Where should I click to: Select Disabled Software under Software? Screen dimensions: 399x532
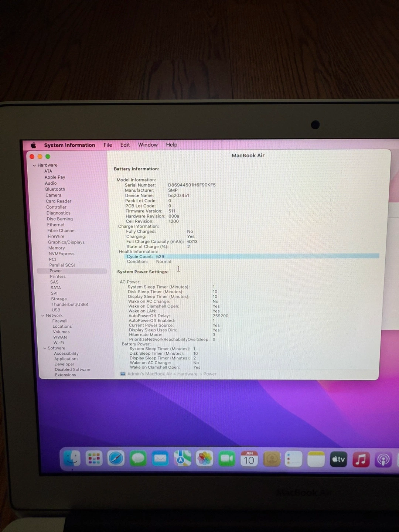[73, 369]
